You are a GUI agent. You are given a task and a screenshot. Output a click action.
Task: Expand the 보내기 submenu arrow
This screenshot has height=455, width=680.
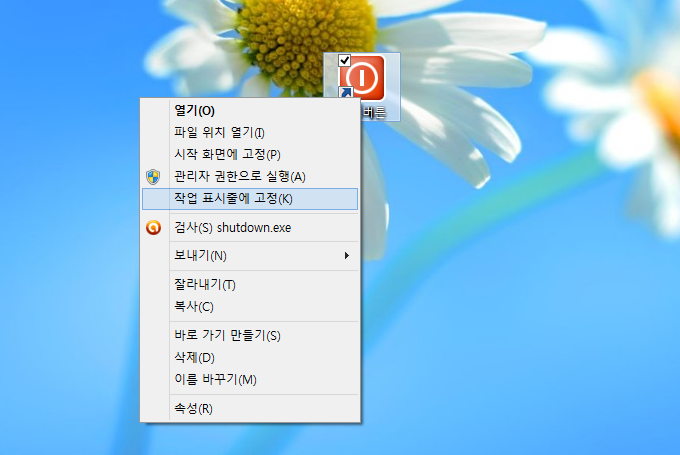[347, 255]
